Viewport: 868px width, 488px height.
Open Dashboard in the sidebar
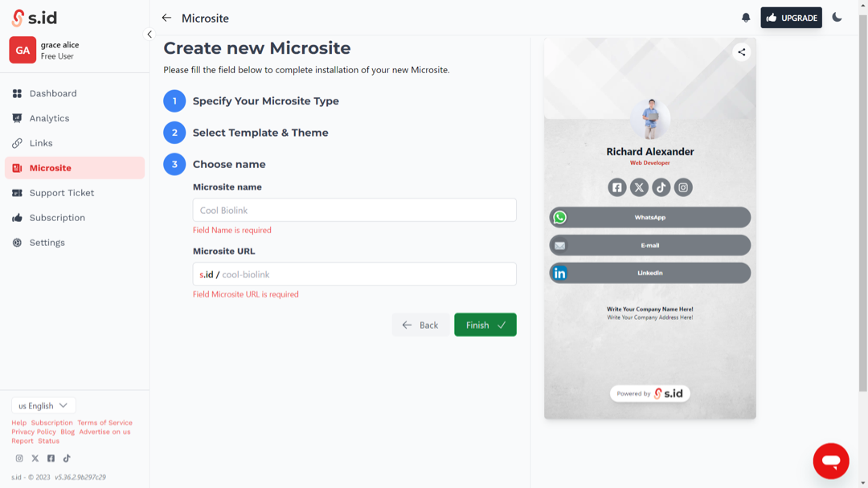click(75, 93)
